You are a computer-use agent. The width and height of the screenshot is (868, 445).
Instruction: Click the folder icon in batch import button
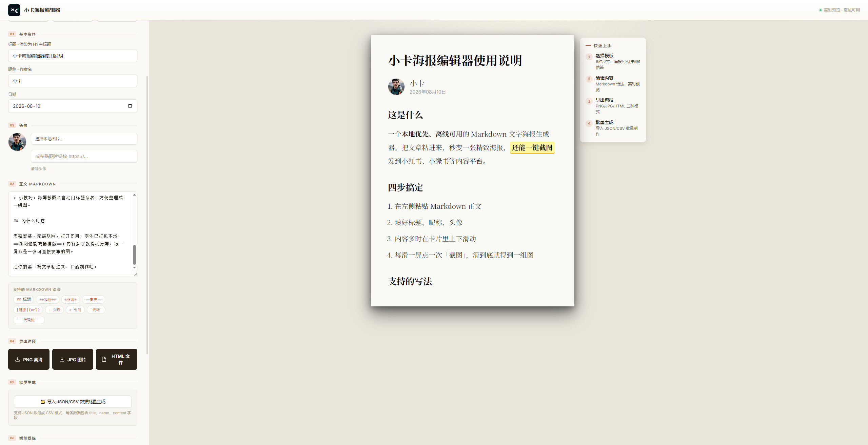(43, 402)
